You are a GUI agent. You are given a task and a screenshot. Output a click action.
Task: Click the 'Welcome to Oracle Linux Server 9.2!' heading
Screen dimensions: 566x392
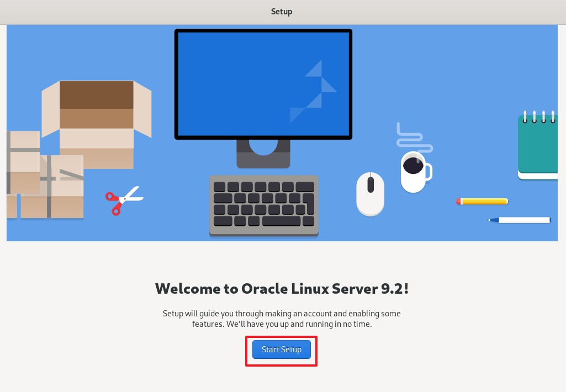282,289
